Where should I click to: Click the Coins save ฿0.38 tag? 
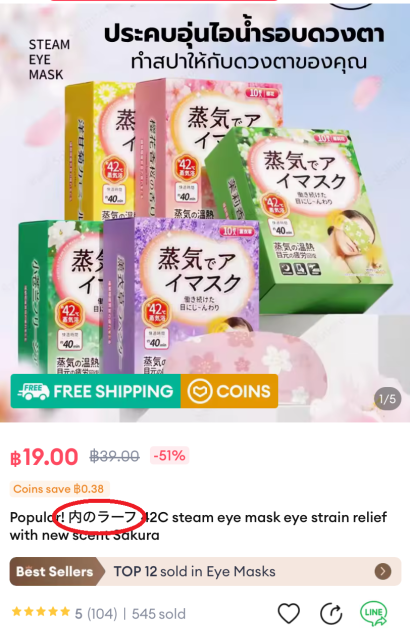[59, 489]
